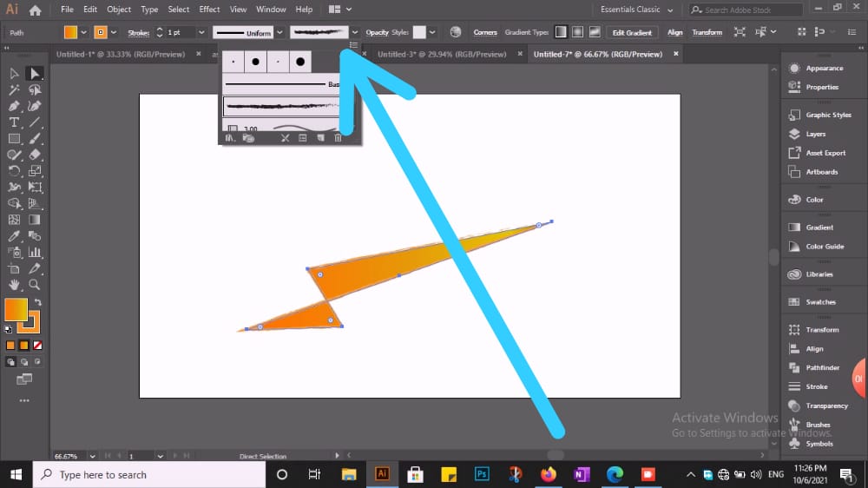Set fill to None swatch

click(37, 346)
